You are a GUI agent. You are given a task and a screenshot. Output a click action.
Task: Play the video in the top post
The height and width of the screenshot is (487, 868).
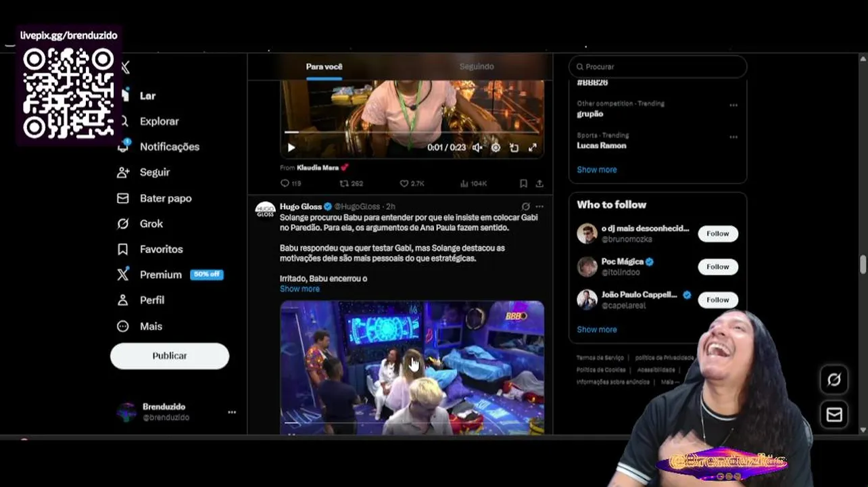pos(291,147)
